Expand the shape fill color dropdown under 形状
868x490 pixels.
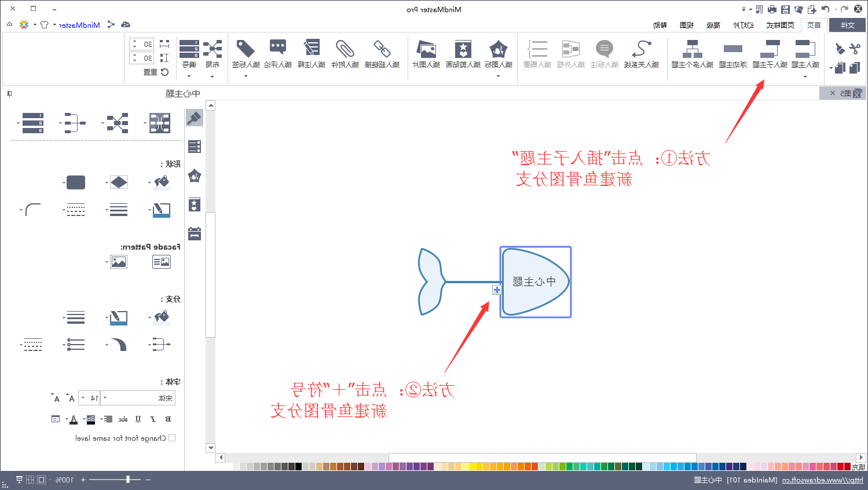tap(149, 182)
